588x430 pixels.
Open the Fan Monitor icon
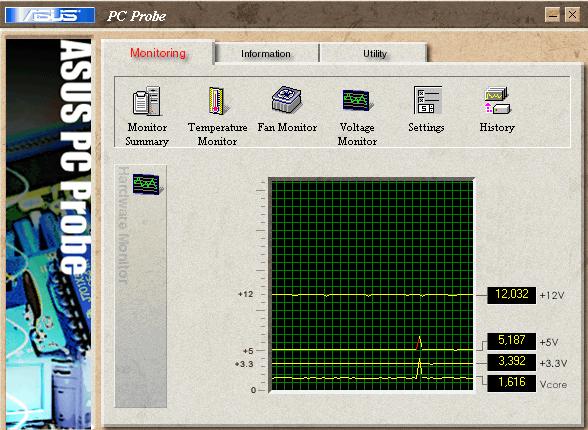(287, 99)
